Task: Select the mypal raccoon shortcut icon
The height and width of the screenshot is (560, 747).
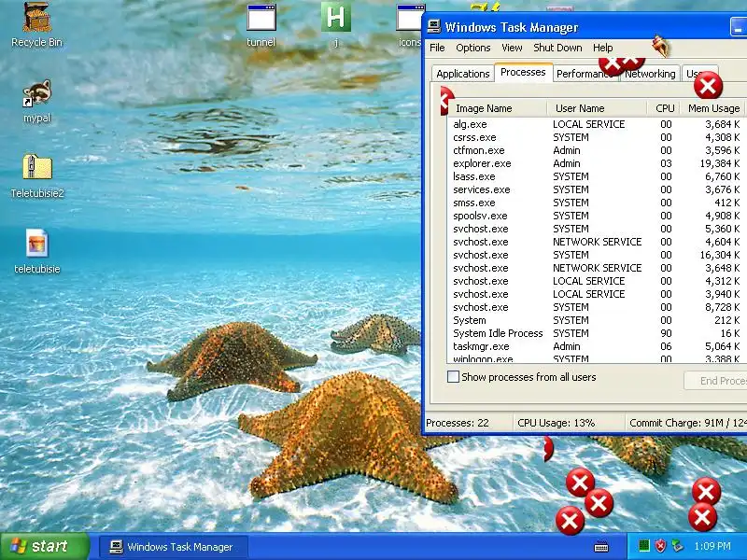Action: [36, 102]
